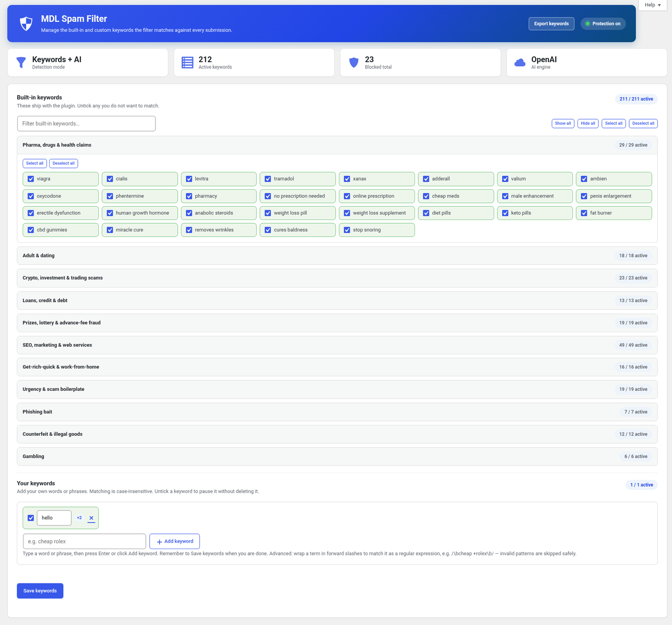The width and height of the screenshot is (672, 625).
Task: Open the Help dropdown
Action: pyautogui.click(x=653, y=5)
